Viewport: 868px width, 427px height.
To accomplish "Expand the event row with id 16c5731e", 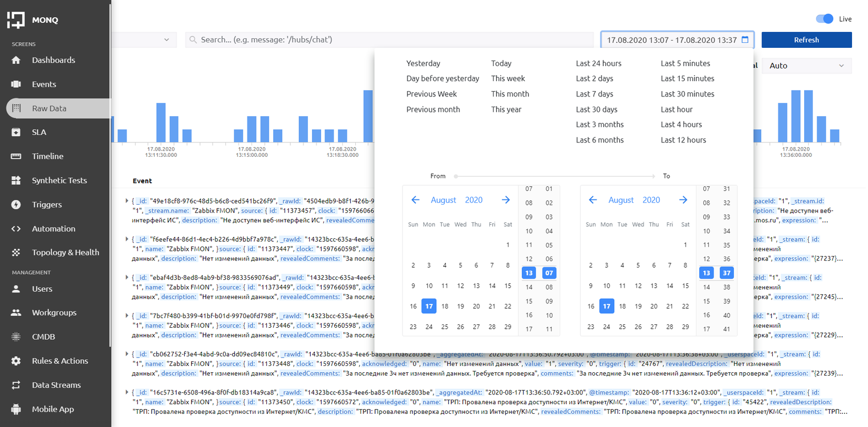I will tap(127, 392).
